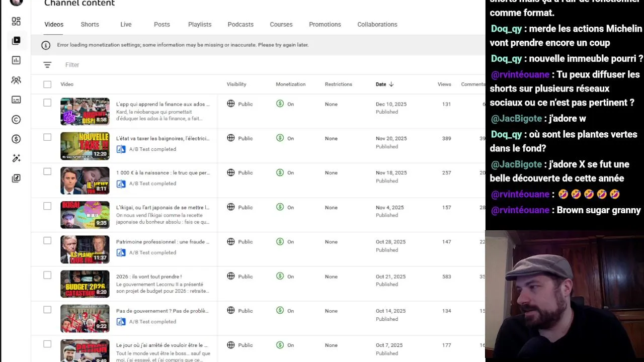Click the "Pas de gouvernement" video title
This screenshot has width=644, height=362.
[162, 311]
